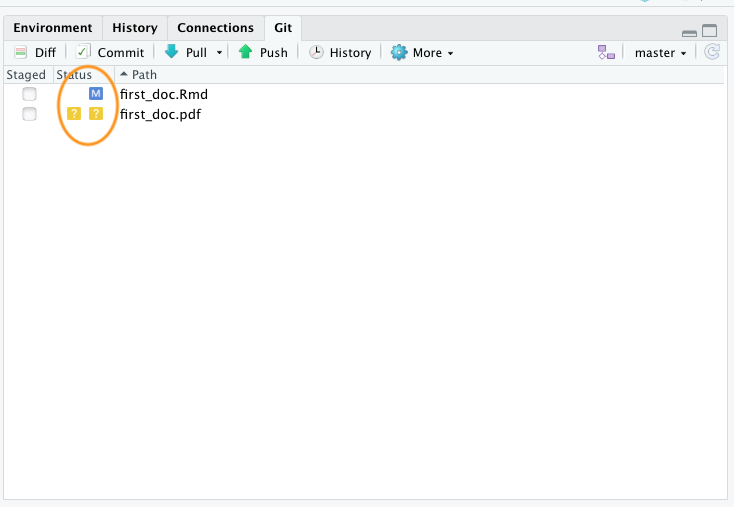The height and width of the screenshot is (507, 734).
Task: Click the new branch icon
Action: [x=606, y=53]
